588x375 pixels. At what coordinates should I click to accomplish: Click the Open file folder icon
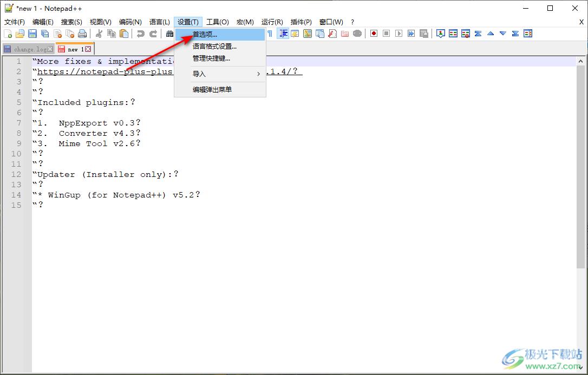(x=20, y=34)
